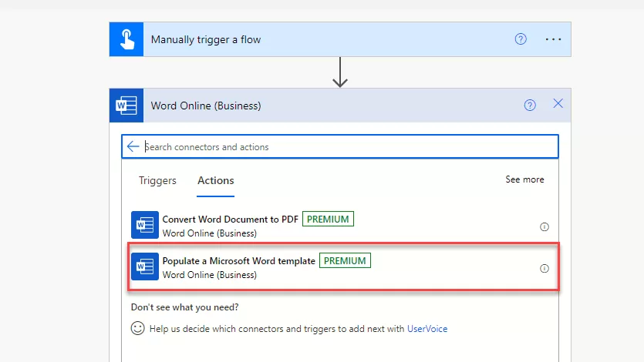Click the manual trigger hand icon
The image size is (644, 362).
[x=126, y=39]
